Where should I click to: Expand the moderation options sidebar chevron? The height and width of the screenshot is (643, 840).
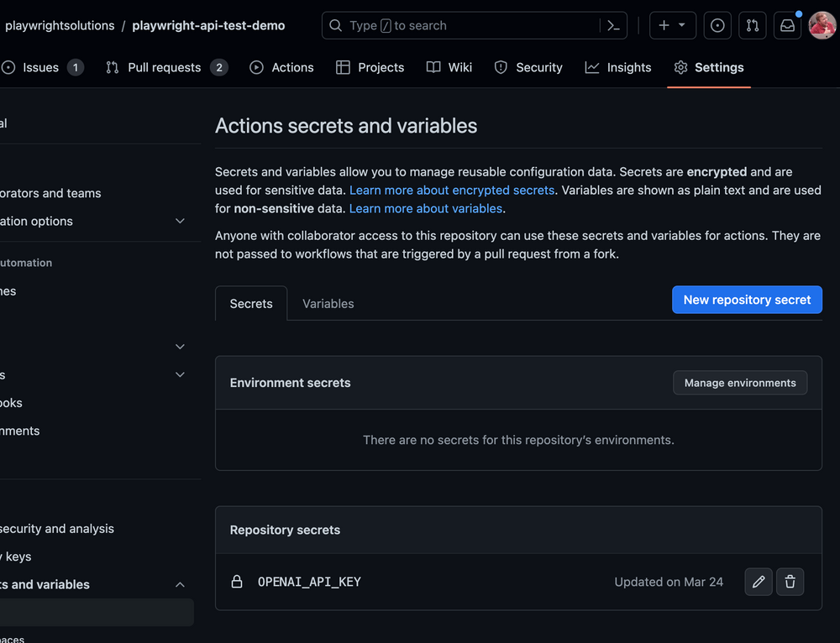point(180,221)
